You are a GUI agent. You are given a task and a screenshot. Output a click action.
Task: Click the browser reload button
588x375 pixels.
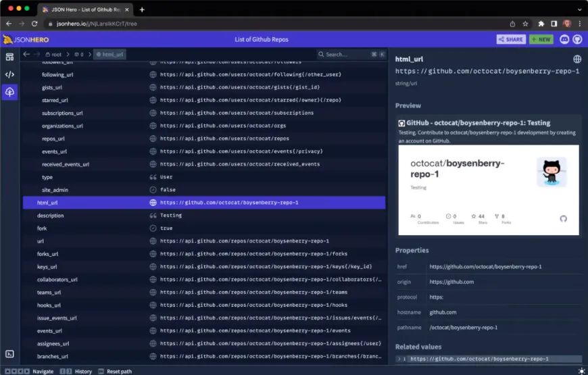click(x=34, y=24)
